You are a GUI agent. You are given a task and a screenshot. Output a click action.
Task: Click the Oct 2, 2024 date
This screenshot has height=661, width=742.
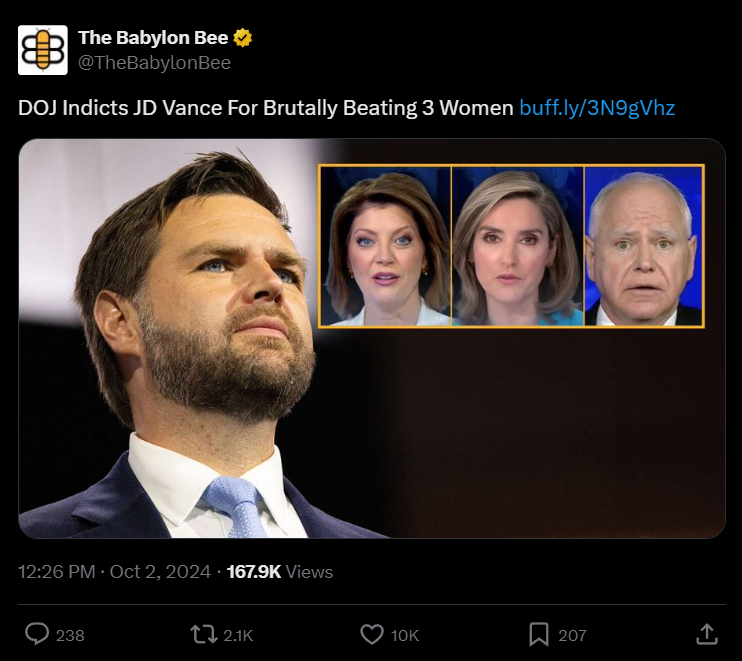pos(159,572)
